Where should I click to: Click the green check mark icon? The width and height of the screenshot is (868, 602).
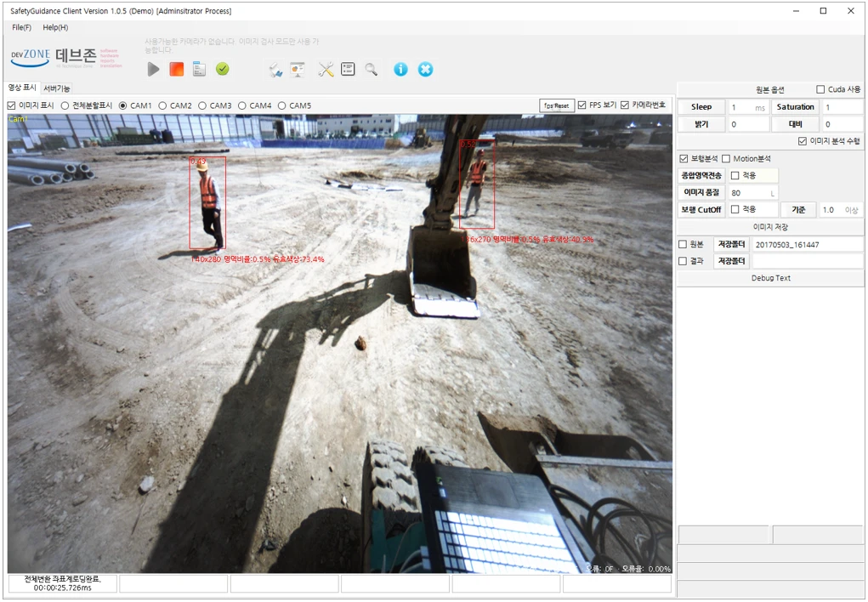click(x=223, y=69)
